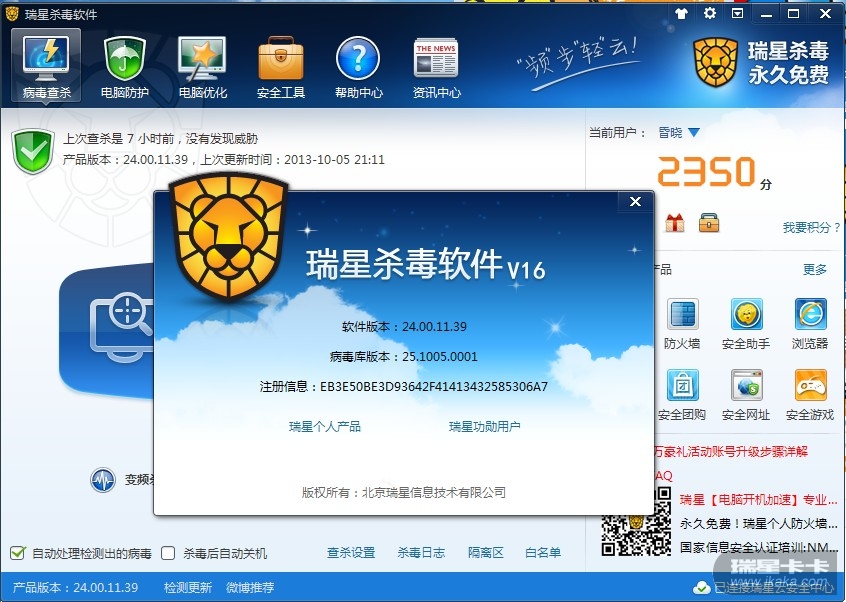Open the 帮助中心 help center tab
Screen dimensions: 846x602
point(358,66)
